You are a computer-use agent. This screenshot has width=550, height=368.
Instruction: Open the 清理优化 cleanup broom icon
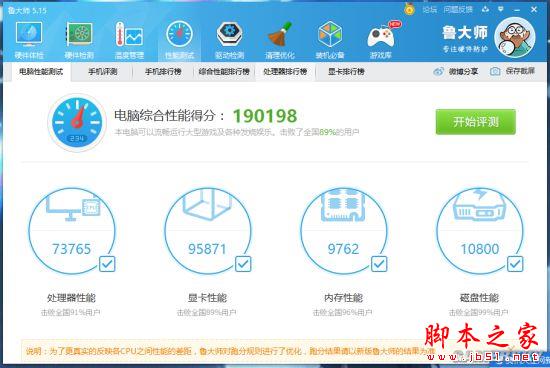[x=280, y=34]
